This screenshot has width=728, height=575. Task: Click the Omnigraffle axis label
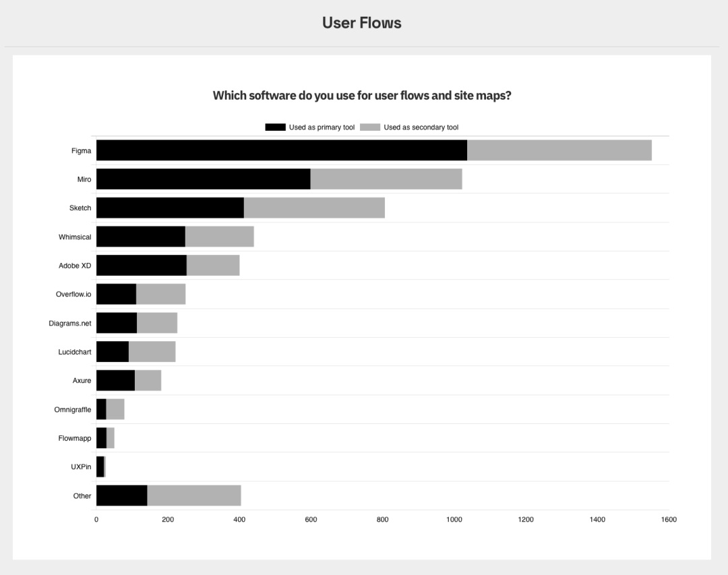pyautogui.click(x=73, y=410)
